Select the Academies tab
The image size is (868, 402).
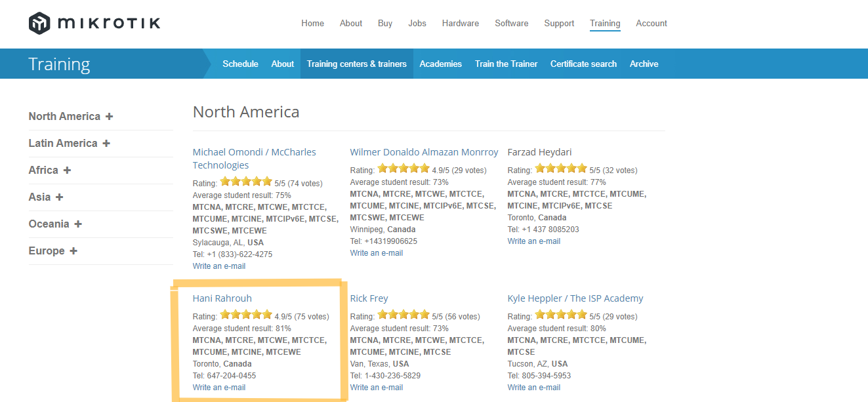coord(440,64)
